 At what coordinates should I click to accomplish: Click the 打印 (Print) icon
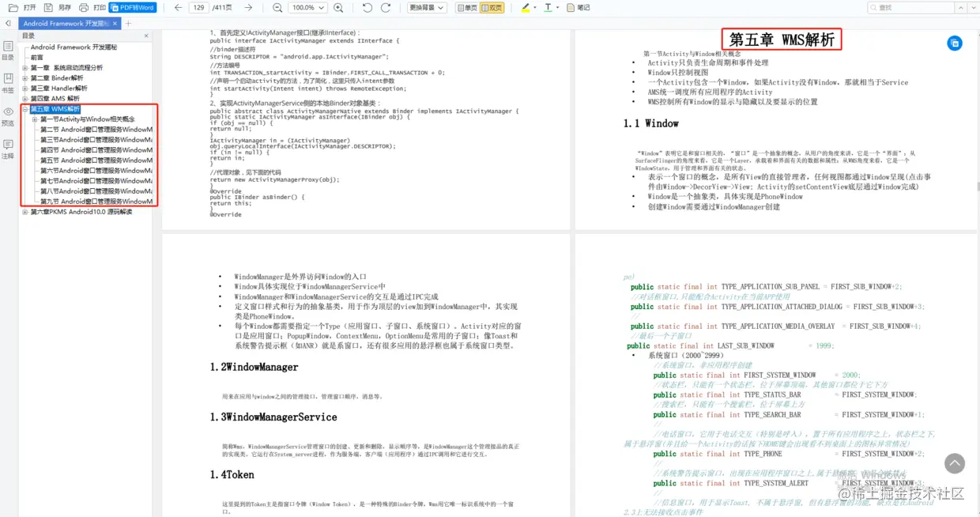point(84,7)
